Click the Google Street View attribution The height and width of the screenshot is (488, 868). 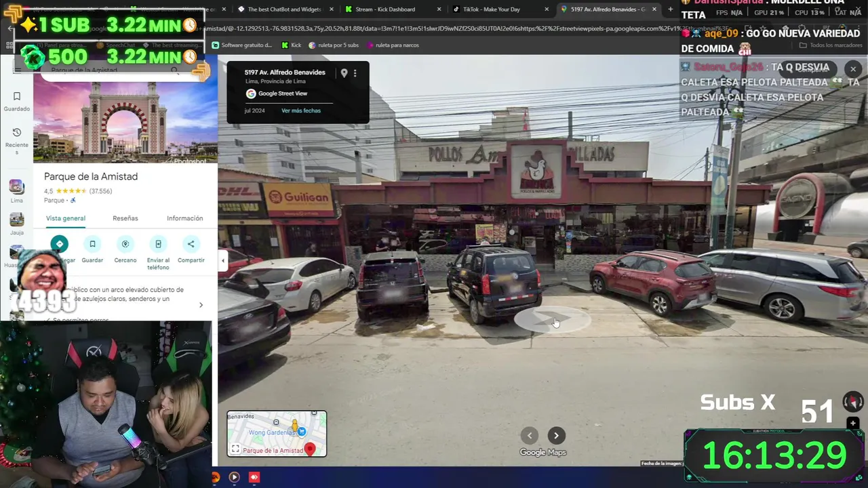pyautogui.click(x=277, y=94)
